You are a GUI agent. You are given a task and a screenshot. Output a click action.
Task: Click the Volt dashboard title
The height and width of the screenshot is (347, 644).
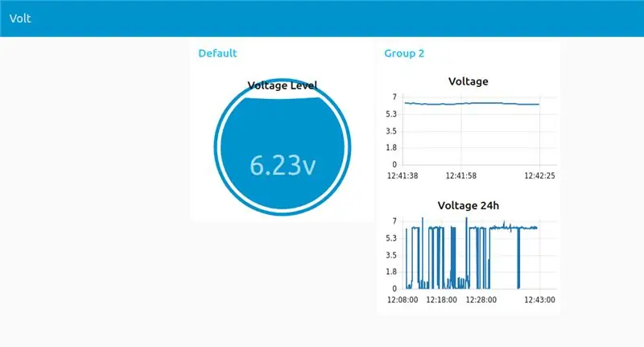point(20,19)
